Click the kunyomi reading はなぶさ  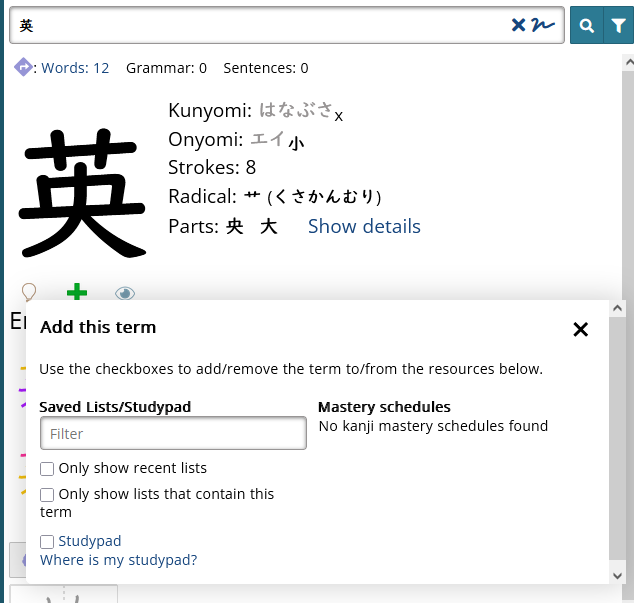pos(296,110)
